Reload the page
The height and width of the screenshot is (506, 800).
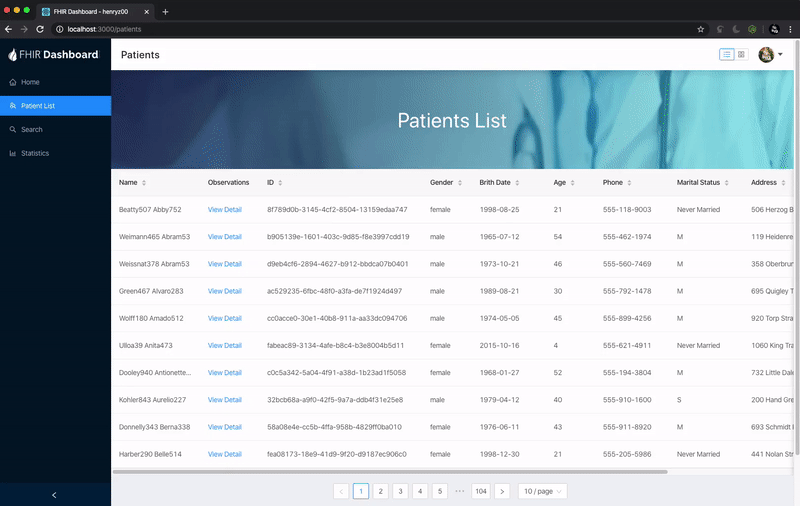point(40,29)
